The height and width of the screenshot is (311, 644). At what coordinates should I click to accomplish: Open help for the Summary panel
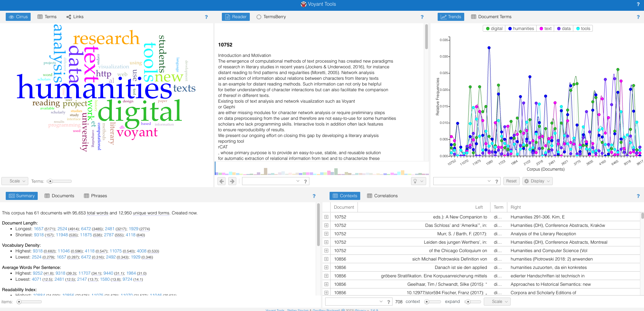coord(314,196)
